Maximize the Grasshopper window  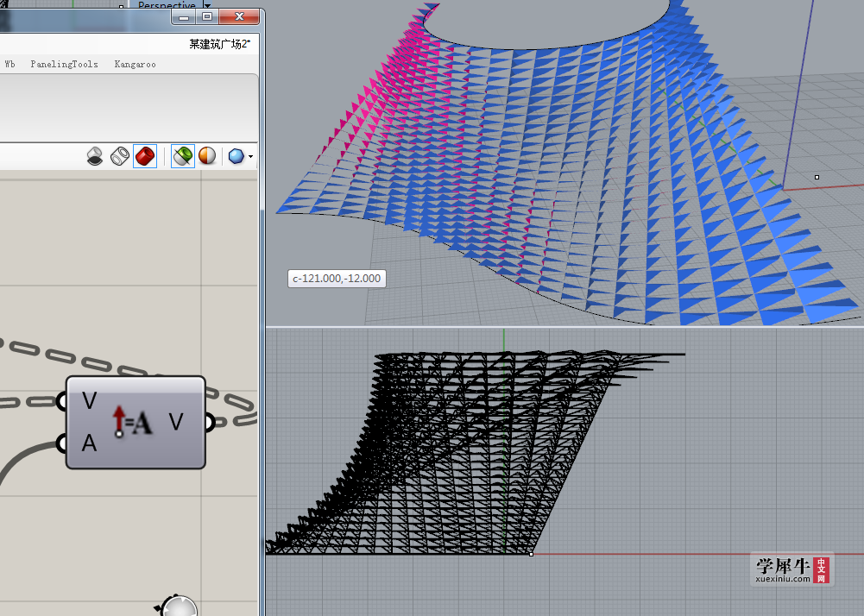tap(207, 17)
